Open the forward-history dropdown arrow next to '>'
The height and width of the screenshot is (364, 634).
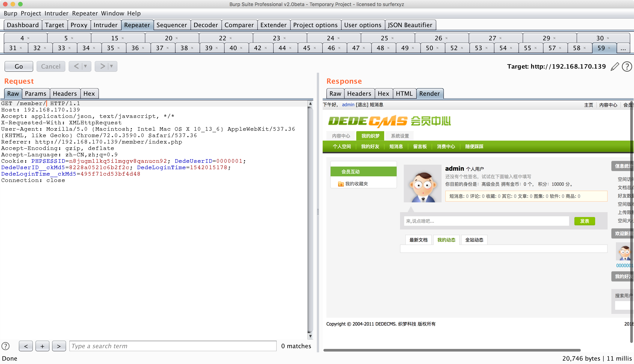point(111,66)
